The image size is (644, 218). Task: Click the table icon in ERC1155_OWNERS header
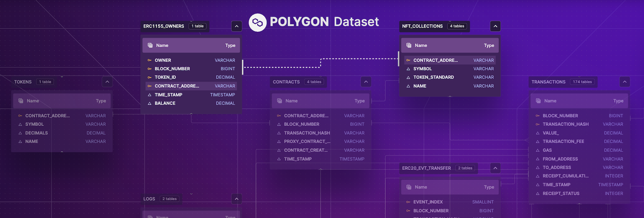tap(150, 46)
